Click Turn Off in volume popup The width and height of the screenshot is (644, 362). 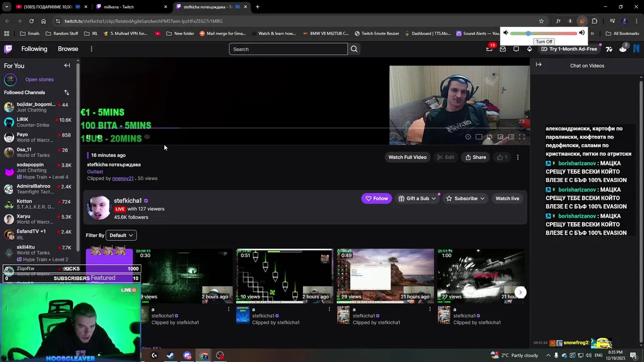point(544,42)
